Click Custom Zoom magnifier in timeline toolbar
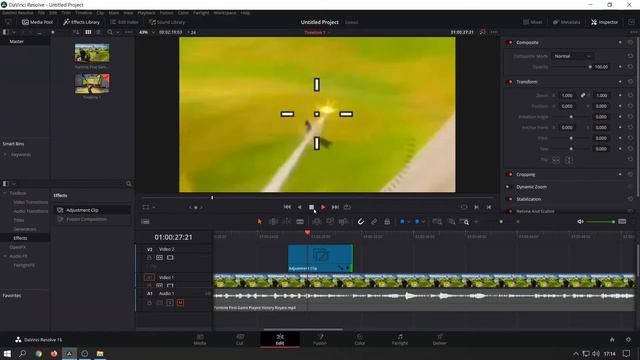 [x=465, y=222]
